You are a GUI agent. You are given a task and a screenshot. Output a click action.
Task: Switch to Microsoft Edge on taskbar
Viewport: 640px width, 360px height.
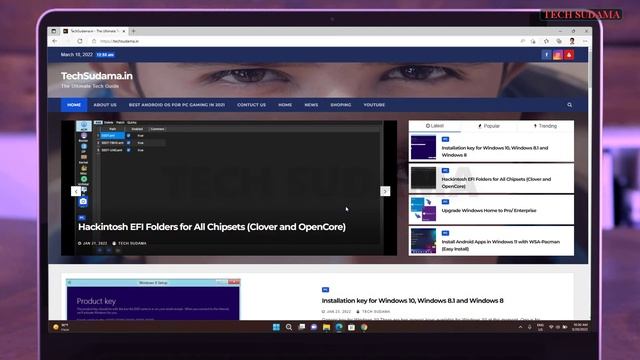(339, 327)
